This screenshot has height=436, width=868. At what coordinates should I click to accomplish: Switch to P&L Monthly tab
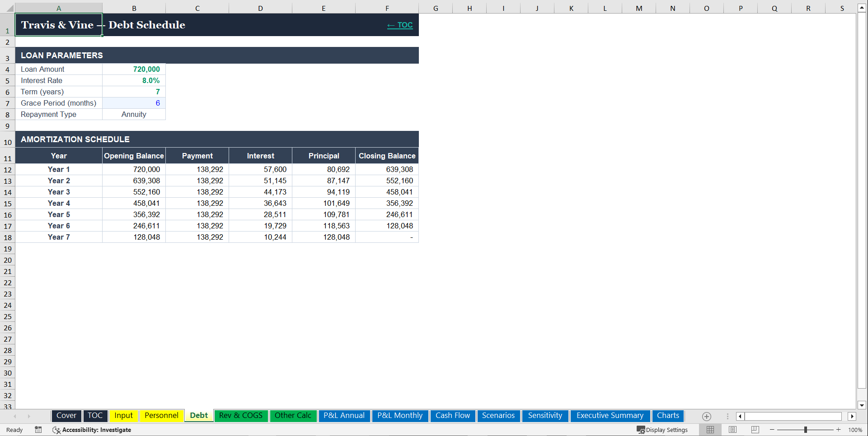coord(400,416)
